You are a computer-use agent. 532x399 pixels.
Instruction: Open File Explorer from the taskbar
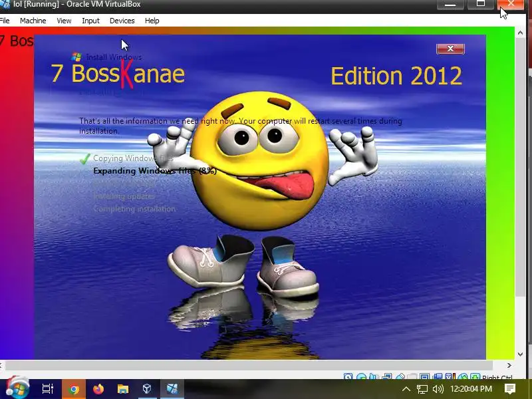123,389
